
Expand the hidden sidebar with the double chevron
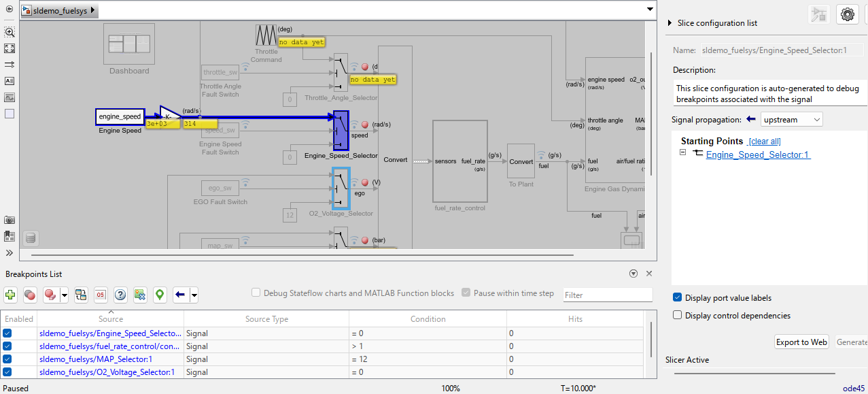click(10, 252)
